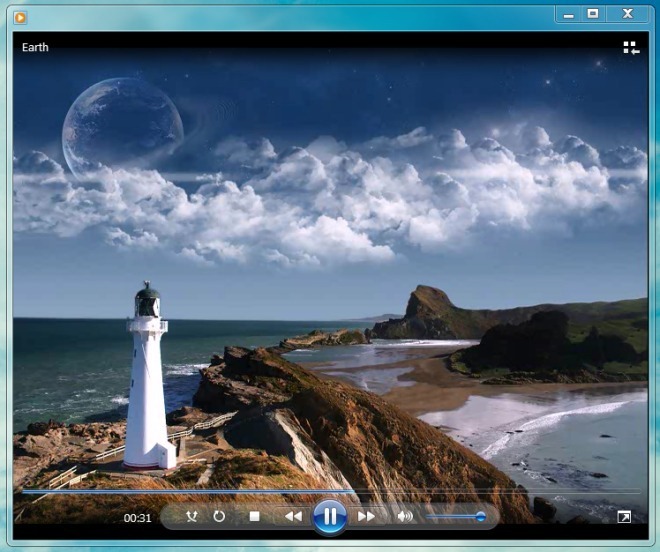Screen dimensions: 660x552
Task: Rewind to previous track
Action: (293, 516)
